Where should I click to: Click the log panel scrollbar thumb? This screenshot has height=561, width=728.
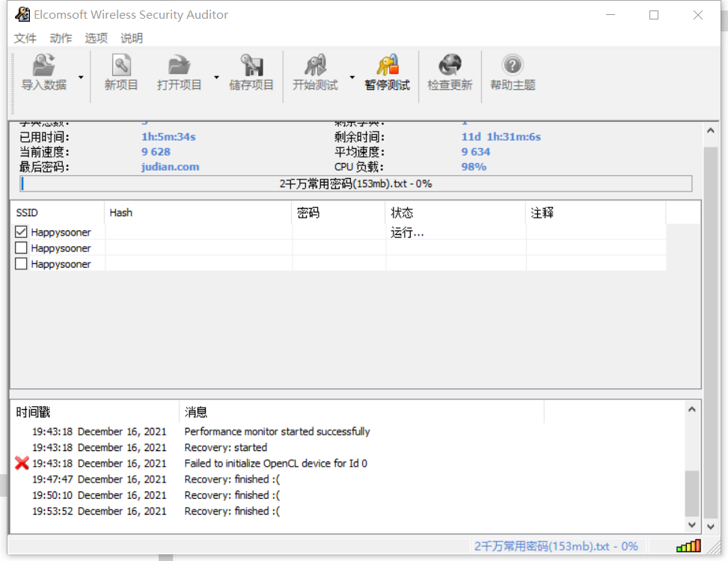click(692, 493)
